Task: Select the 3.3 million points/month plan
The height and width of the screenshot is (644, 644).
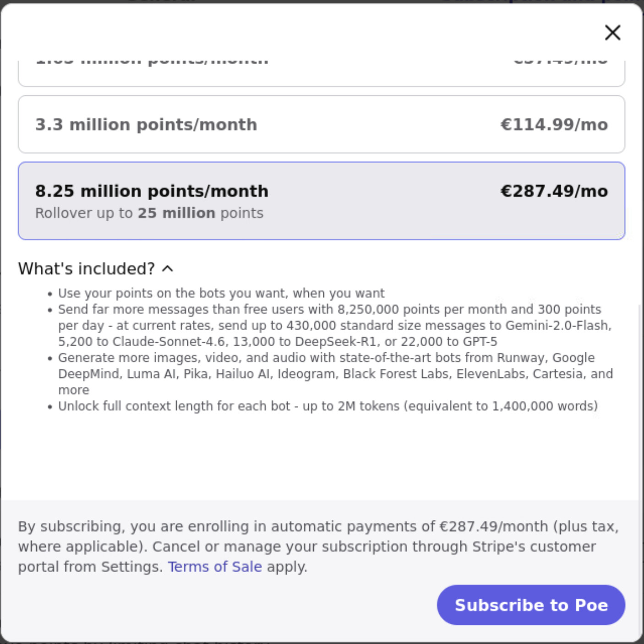Action: pyautogui.click(x=322, y=124)
